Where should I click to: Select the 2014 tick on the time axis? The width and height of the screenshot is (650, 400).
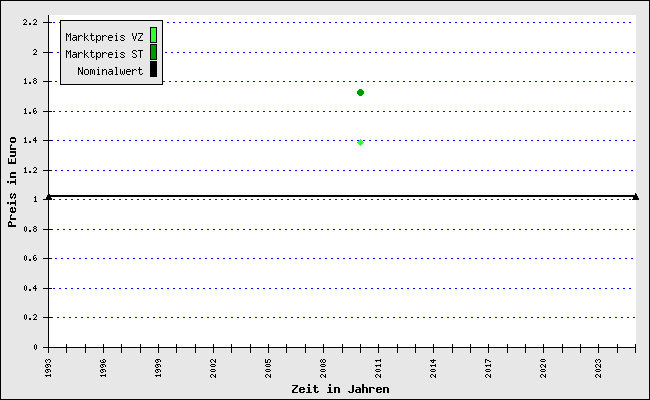[434, 365]
